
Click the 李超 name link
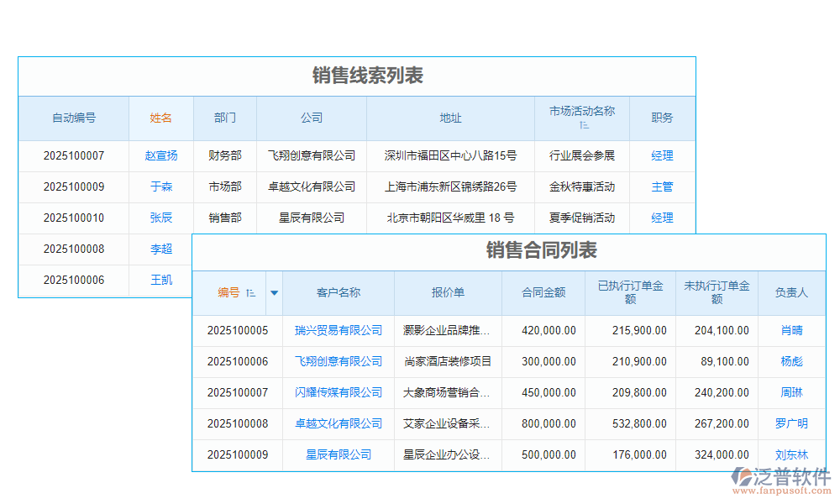[160, 249]
